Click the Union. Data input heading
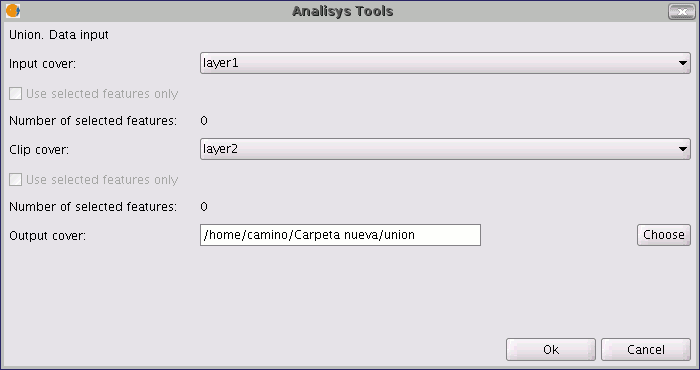Screen dimensions: 700x370 coord(58,35)
